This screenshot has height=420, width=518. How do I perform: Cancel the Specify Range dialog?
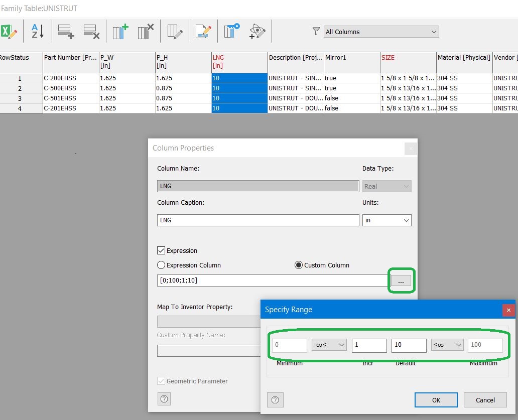coord(485,399)
